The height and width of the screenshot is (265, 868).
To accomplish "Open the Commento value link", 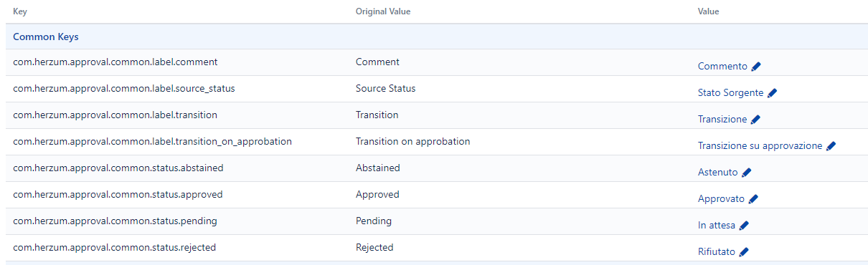I will point(722,67).
